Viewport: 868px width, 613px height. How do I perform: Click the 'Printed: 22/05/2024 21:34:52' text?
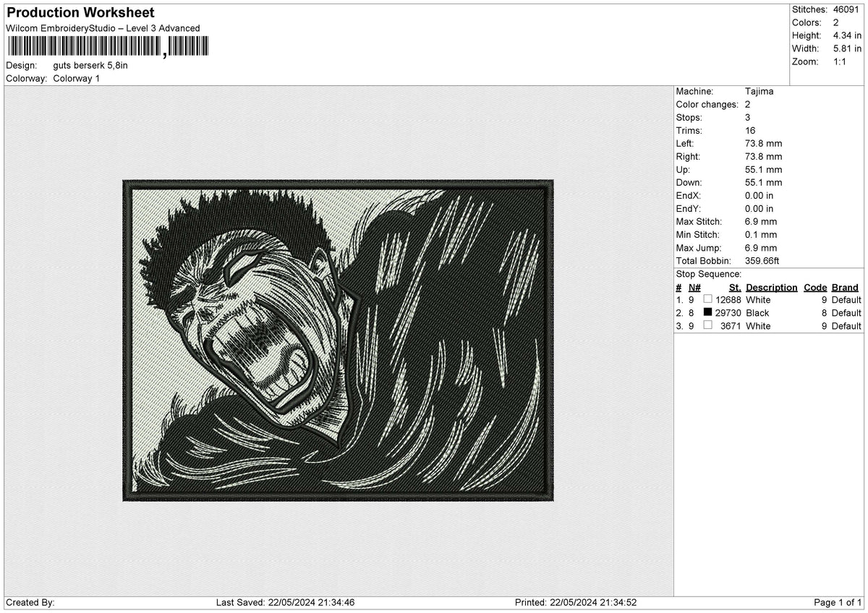click(576, 602)
